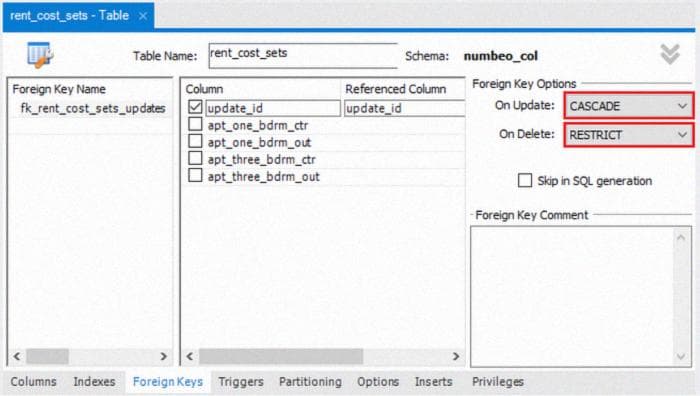Click the Table Name input field
This screenshot has width=700, height=396.
303,55
